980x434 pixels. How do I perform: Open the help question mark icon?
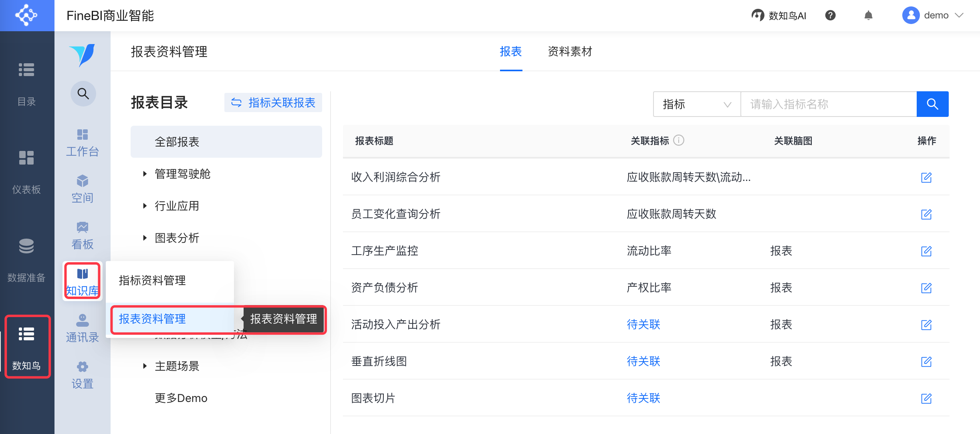pyautogui.click(x=830, y=16)
